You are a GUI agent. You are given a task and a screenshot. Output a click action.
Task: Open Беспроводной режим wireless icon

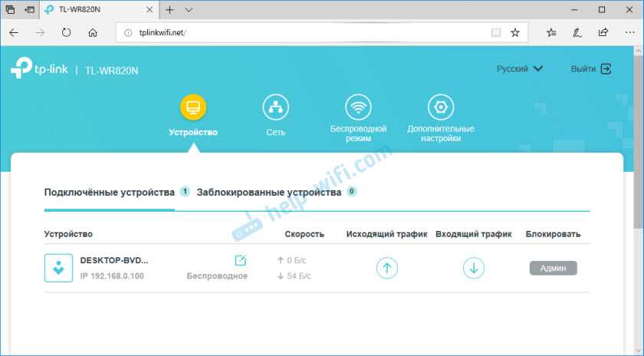358,107
